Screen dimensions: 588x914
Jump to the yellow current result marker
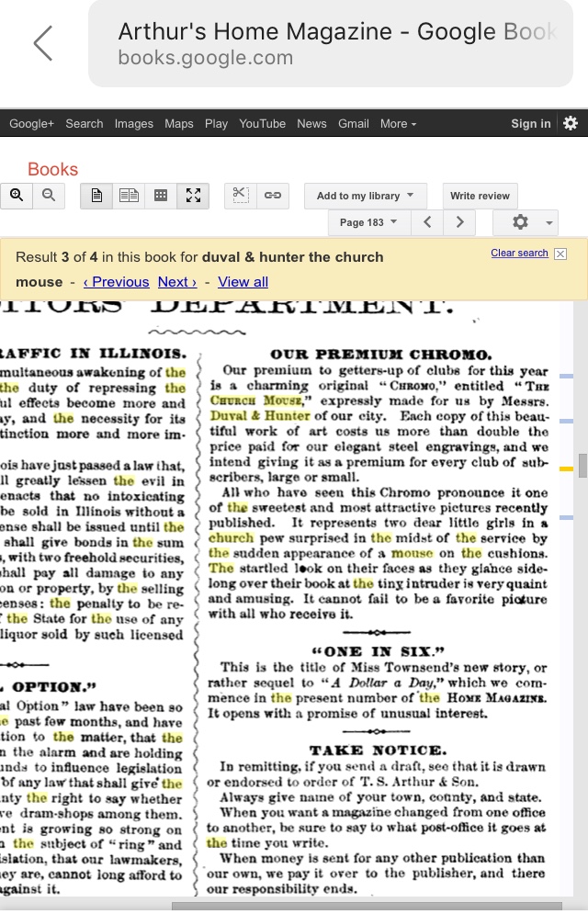tap(567, 468)
